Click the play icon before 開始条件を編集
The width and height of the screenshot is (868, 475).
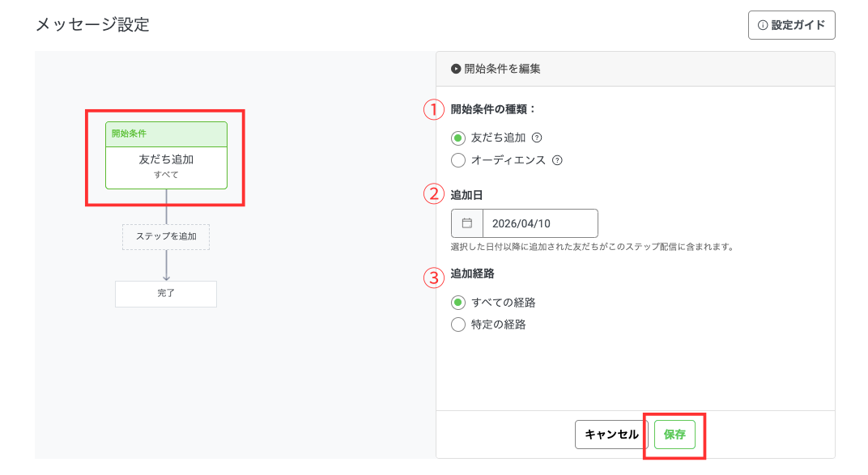(x=456, y=70)
